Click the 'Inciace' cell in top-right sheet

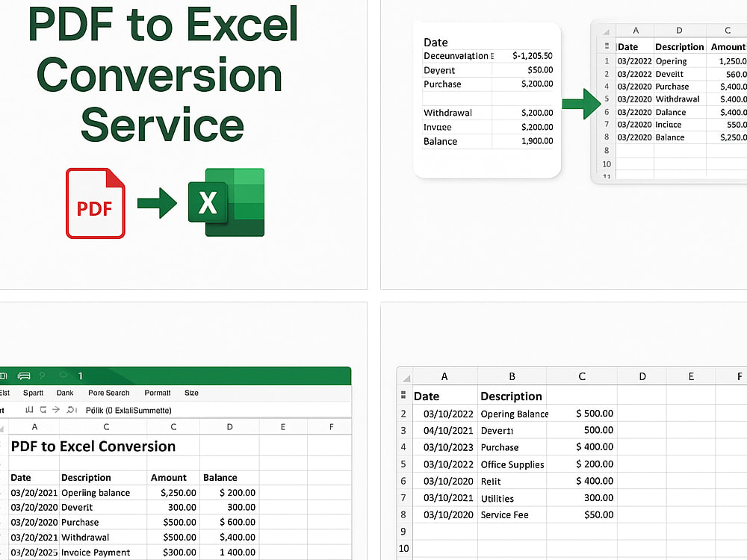click(x=669, y=125)
